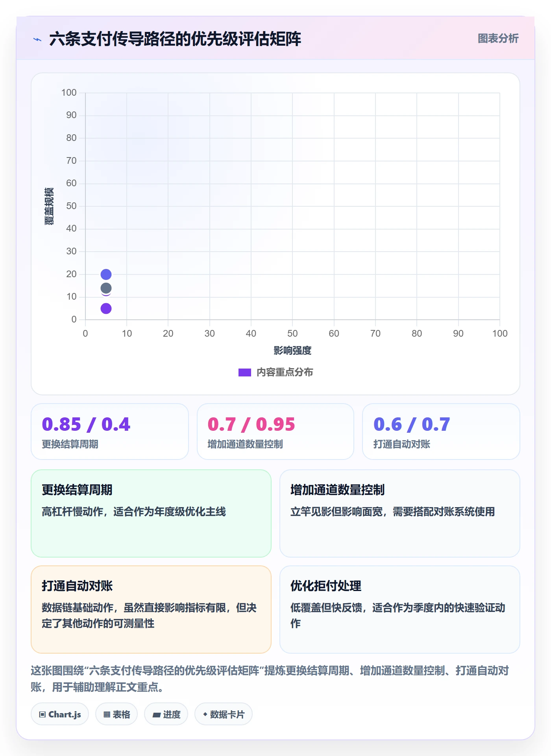This screenshot has height=756, width=551.
Task: Click the description starting with 数据链基础动作
Action: [149, 615]
